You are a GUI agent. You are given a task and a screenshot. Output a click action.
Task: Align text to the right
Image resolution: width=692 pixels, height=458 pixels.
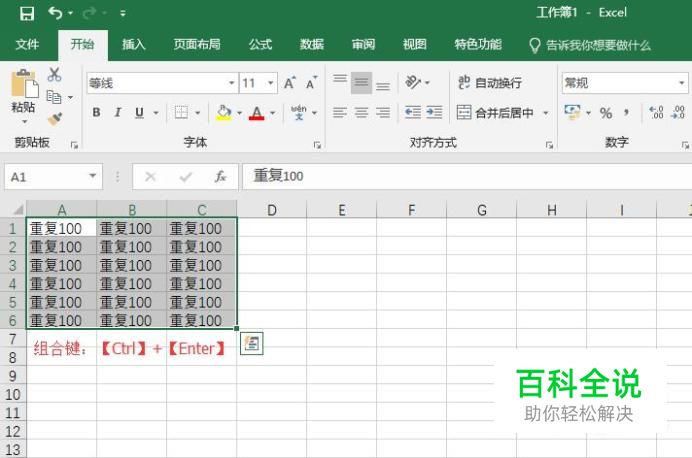pyautogui.click(x=383, y=113)
